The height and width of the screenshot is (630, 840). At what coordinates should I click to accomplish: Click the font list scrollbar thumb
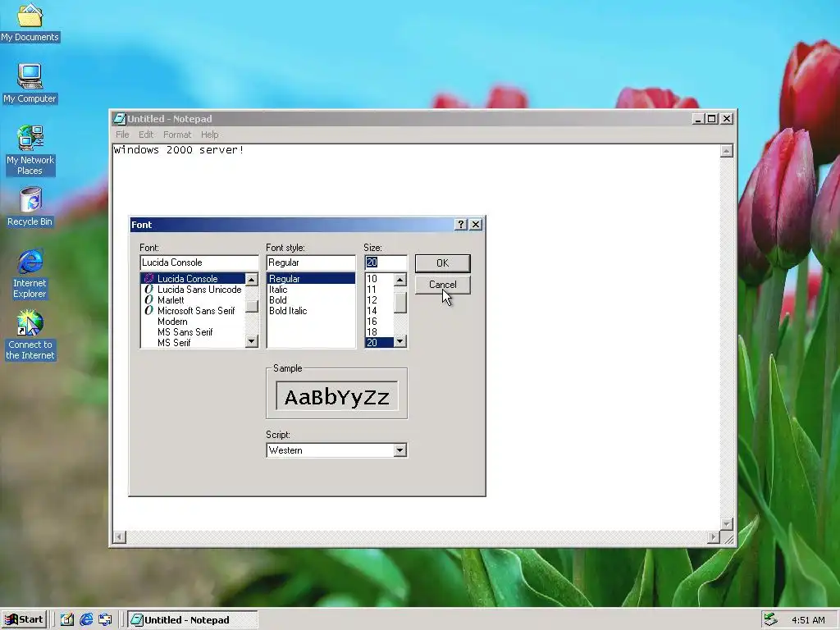[251, 306]
